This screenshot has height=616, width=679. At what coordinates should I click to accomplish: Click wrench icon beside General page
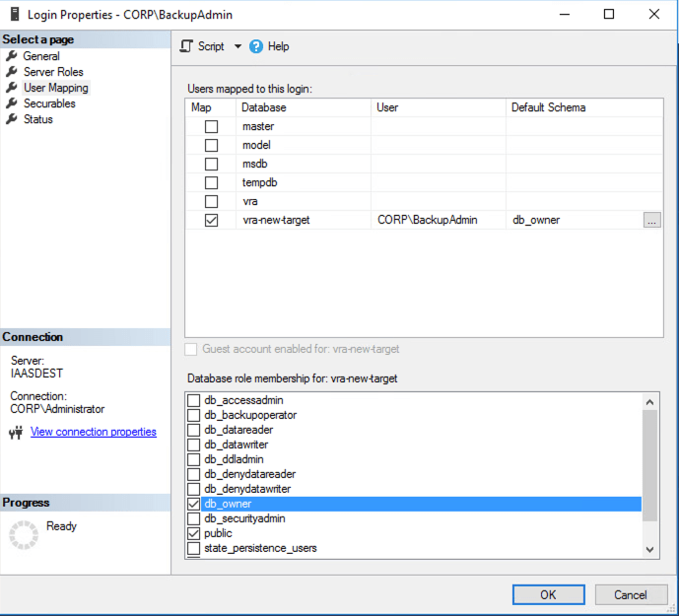pyautogui.click(x=12, y=56)
